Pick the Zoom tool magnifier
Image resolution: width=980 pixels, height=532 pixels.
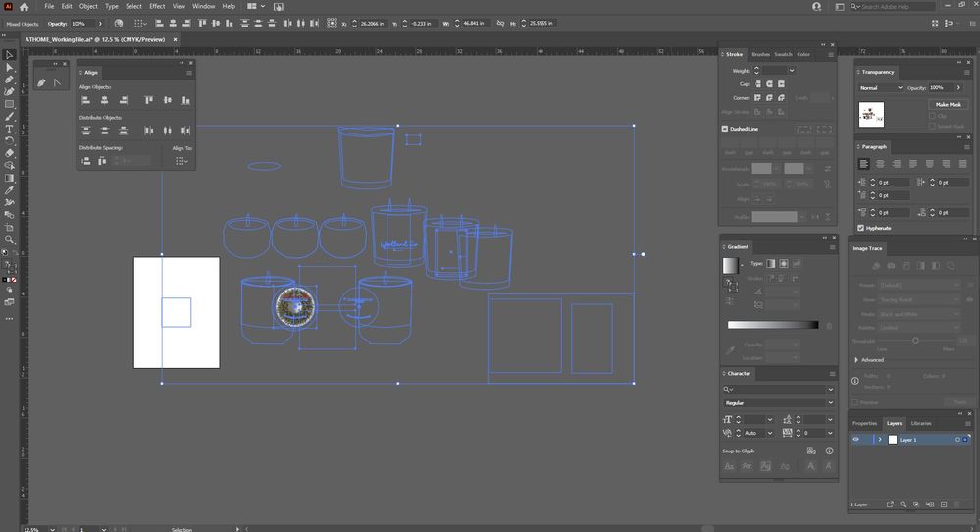[10, 239]
